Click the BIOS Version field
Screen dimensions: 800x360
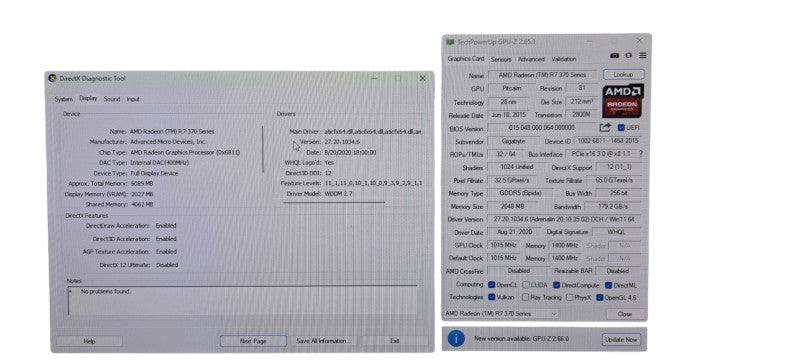[x=541, y=127]
